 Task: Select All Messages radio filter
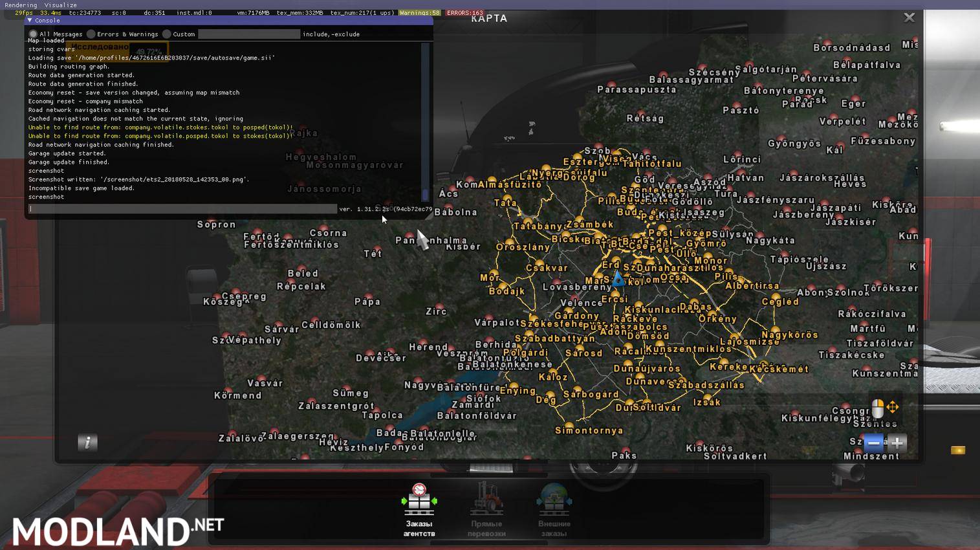point(33,34)
